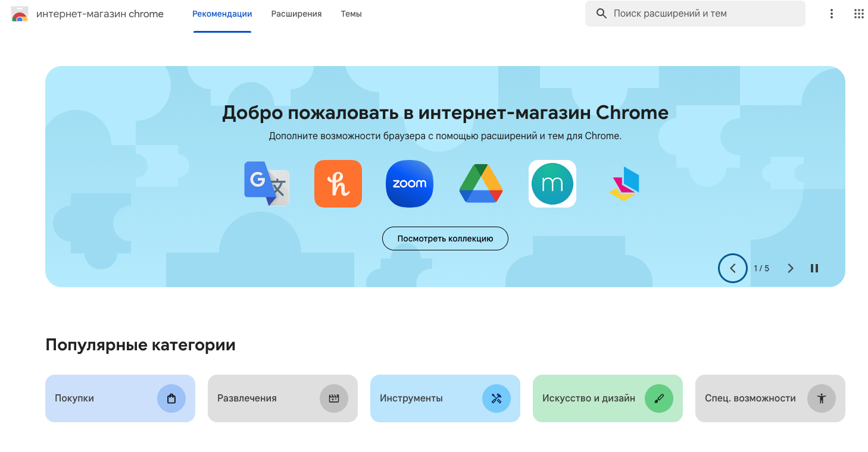Click the Популярные категории heading
Viewport: 868px width, 452px height.
click(140, 345)
